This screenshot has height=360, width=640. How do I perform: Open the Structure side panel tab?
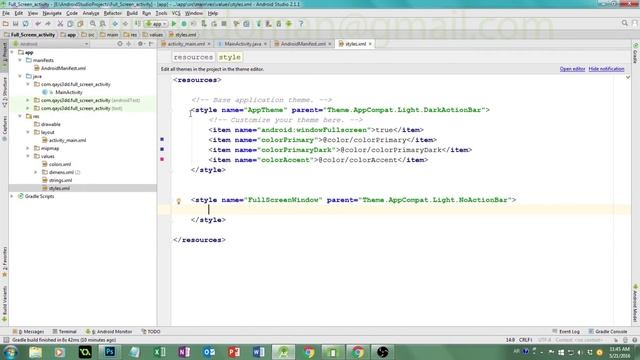4,92
